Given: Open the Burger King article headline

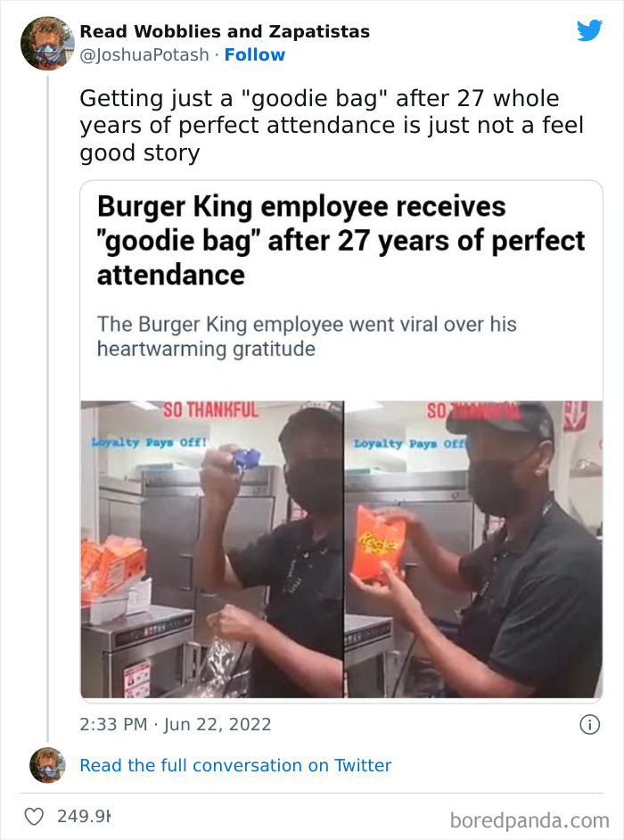Looking at the screenshot, I should (x=341, y=241).
